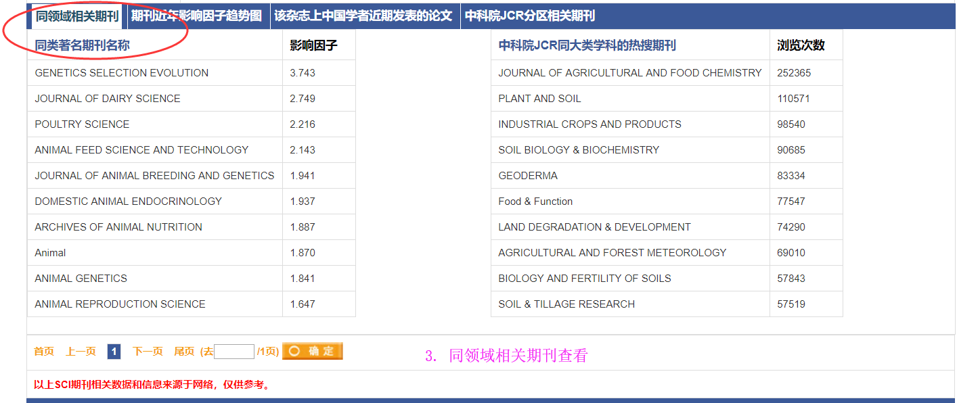980x403 pixels.
Task: Select view count 74290
Action: point(791,227)
